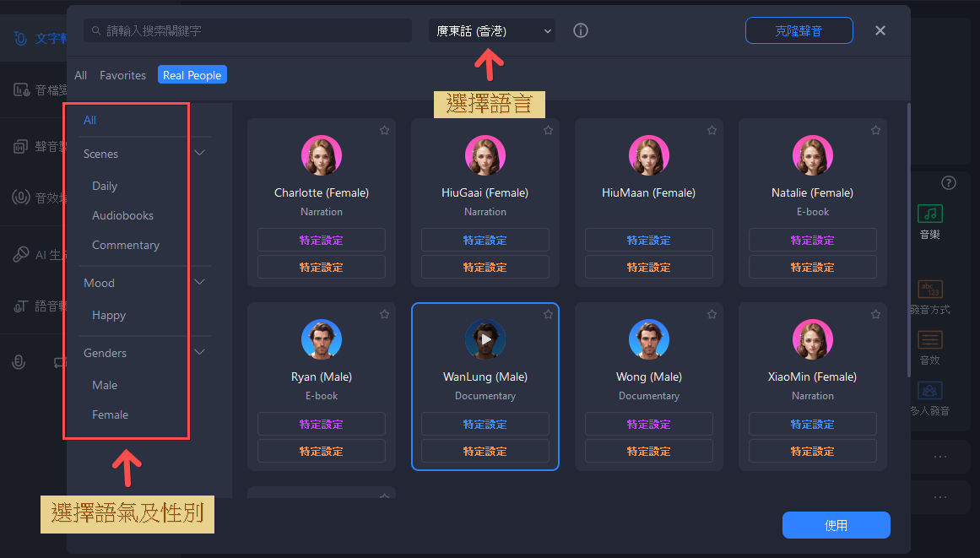Play the WanLung voice preview
980x558 pixels.
(485, 339)
